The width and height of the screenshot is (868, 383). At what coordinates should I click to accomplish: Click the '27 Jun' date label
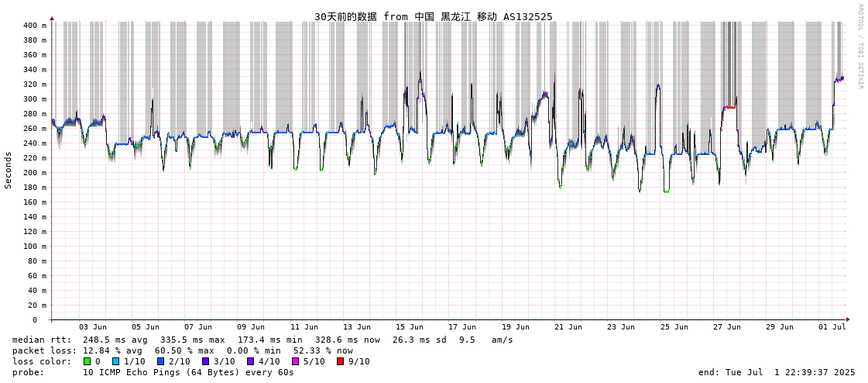[727, 327]
